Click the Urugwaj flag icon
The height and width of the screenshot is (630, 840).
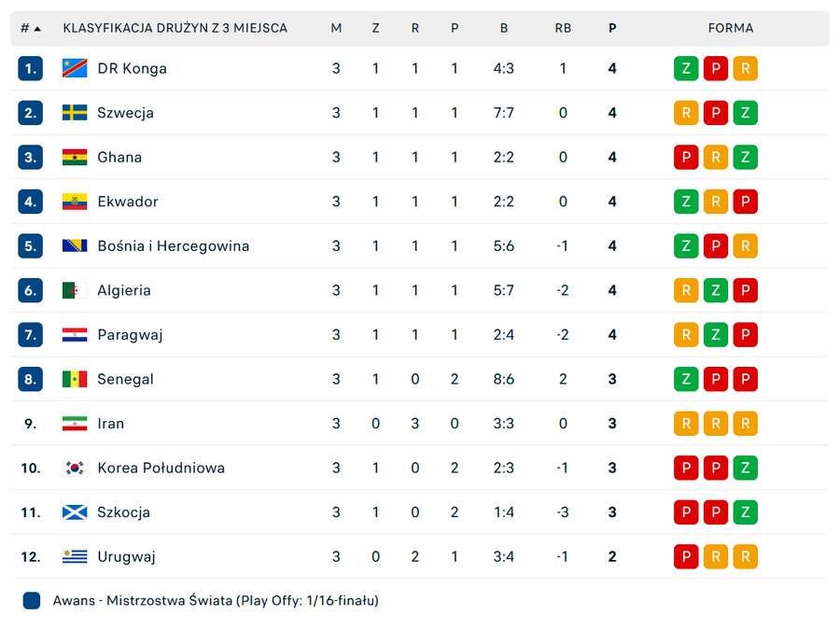75,556
